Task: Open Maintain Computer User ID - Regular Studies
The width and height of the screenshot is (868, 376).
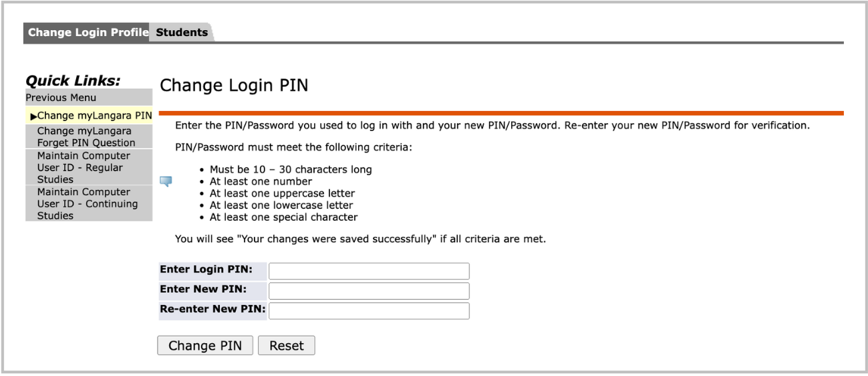Action: [84, 167]
